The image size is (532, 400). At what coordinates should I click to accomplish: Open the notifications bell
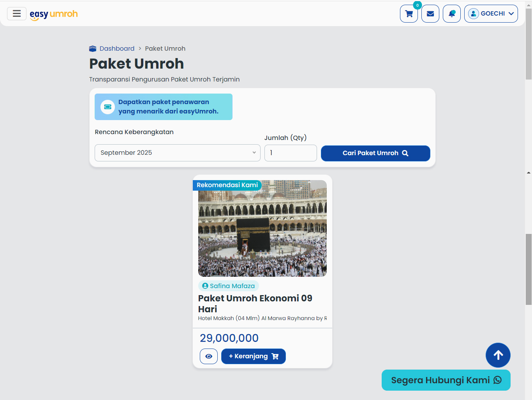tap(452, 14)
